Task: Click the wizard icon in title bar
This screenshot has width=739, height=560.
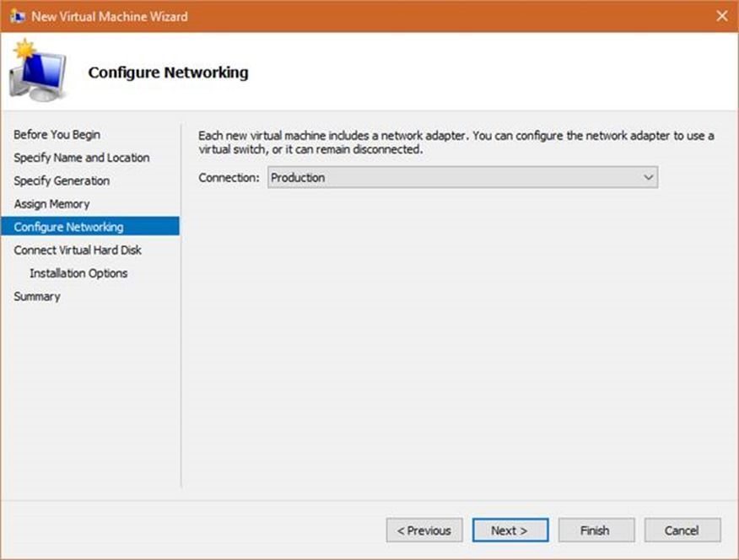Action: 18,17
